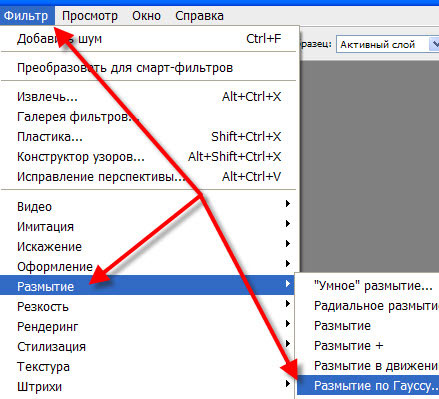Image resolution: width=439 pixels, height=399 pixels.
Task: Select Размытие + submenu entry
Action: (x=368, y=346)
